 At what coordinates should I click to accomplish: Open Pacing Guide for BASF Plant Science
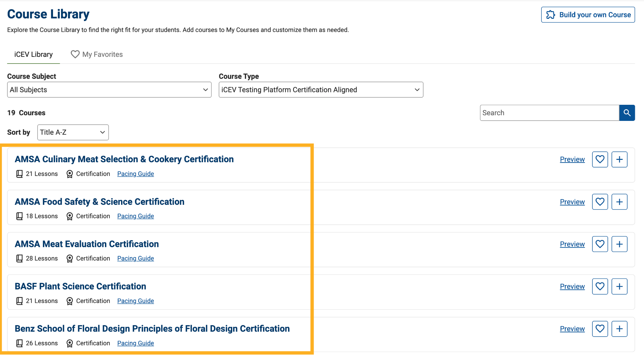136,301
